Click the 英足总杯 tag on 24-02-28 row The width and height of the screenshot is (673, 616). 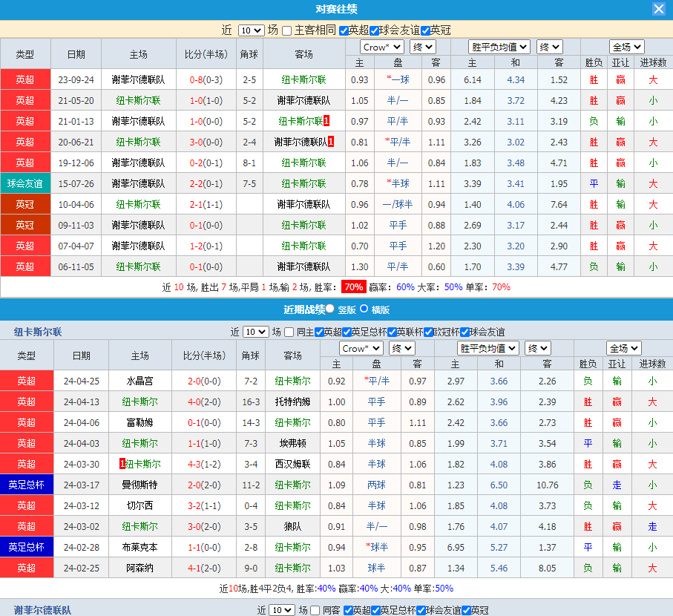(27, 547)
